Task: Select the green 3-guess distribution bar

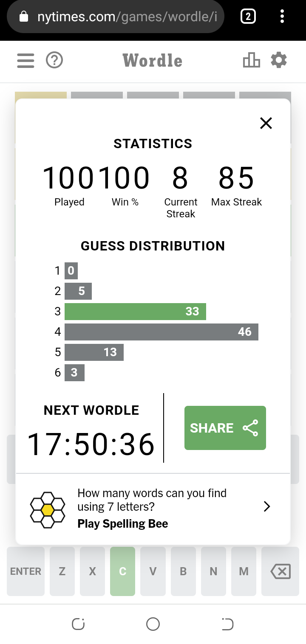Action: pyautogui.click(x=135, y=312)
